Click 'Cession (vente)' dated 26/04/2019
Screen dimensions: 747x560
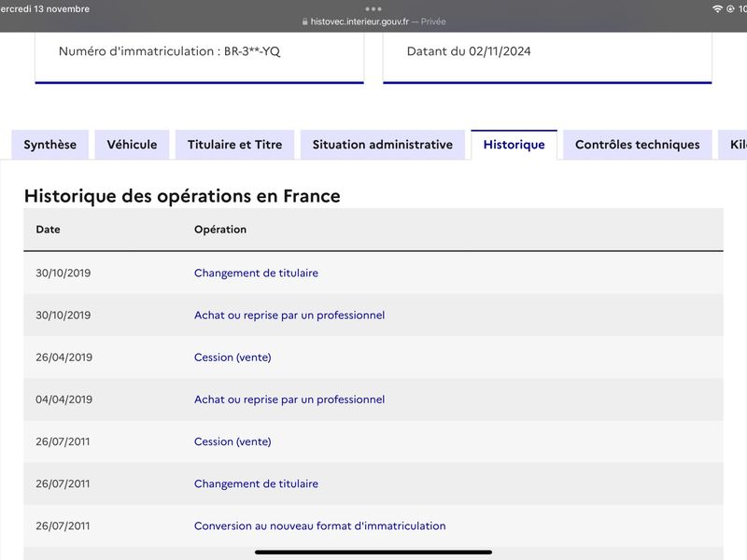coord(233,357)
